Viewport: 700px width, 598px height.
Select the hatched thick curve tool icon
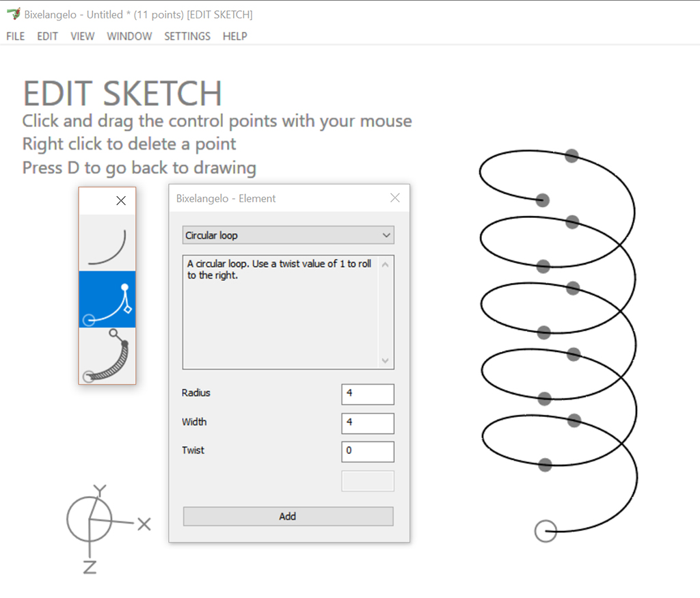(x=107, y=355)
